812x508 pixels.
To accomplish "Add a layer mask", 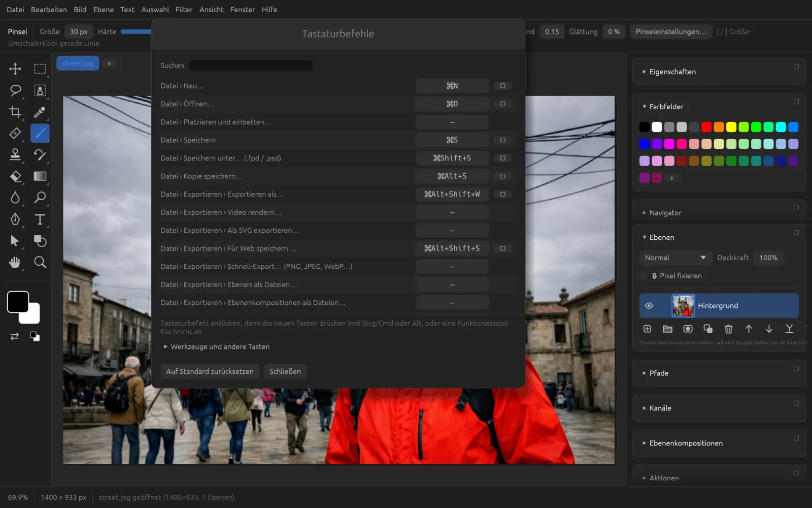I will (x=688, y=329).
